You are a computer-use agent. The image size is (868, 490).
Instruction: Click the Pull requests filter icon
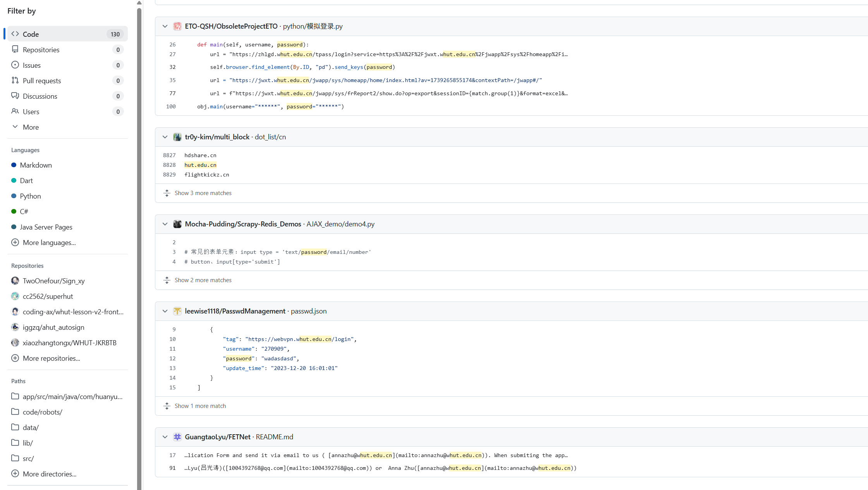pyautogui.click(x=15, y=81)
